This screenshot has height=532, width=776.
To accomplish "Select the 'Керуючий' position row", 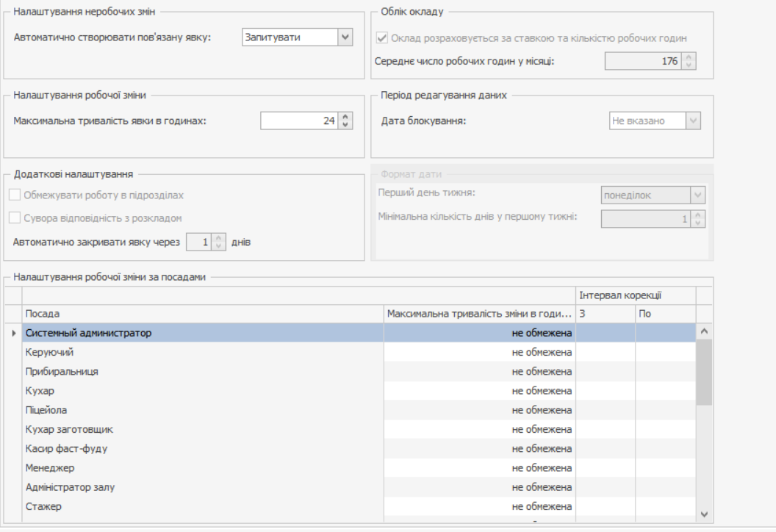I will (x=202, y=353).
